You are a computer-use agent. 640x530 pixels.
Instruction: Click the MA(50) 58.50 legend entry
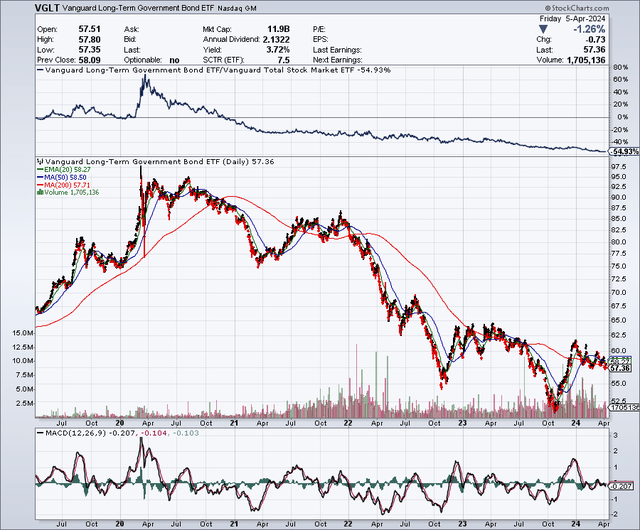click(65, 177)
